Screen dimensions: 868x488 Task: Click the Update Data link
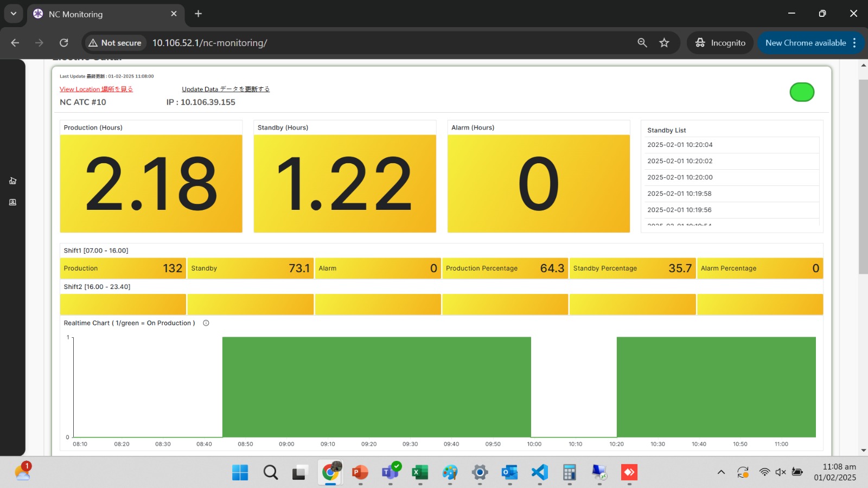coord(226,89)
